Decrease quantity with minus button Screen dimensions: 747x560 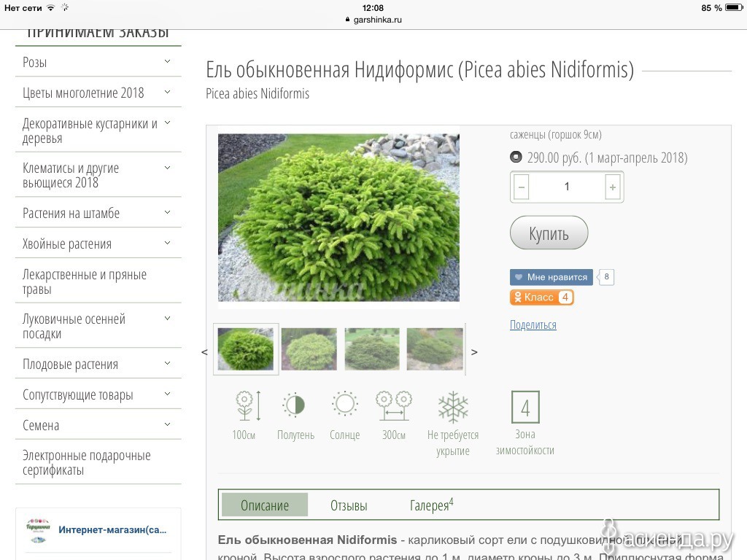point(521,187)
